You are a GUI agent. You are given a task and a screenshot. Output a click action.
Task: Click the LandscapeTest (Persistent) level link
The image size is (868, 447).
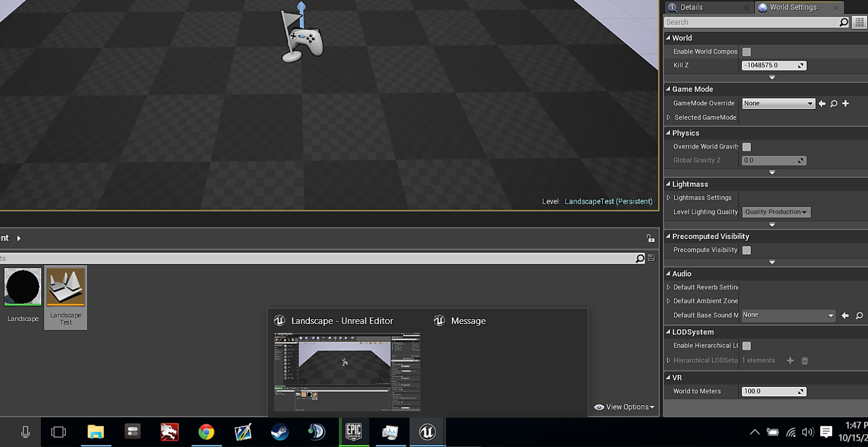[609, 201]
